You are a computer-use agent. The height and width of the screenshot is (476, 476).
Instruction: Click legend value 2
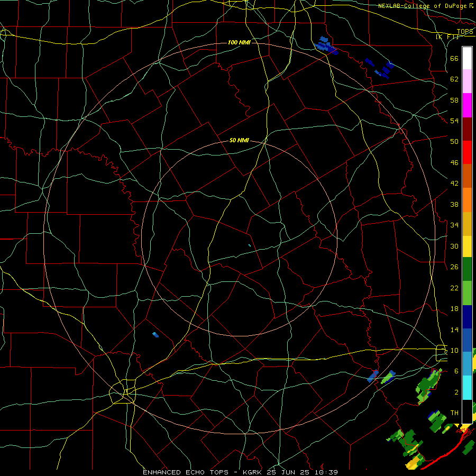click(x=456, y=392)
